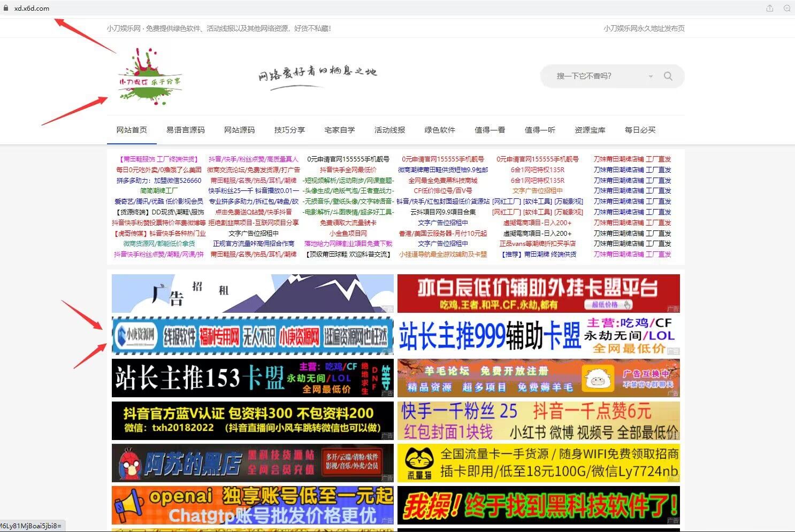Screen dimensions: 795x532
Task: Select the 网站首页 navigation tab
Action: [x=132, y=130]
